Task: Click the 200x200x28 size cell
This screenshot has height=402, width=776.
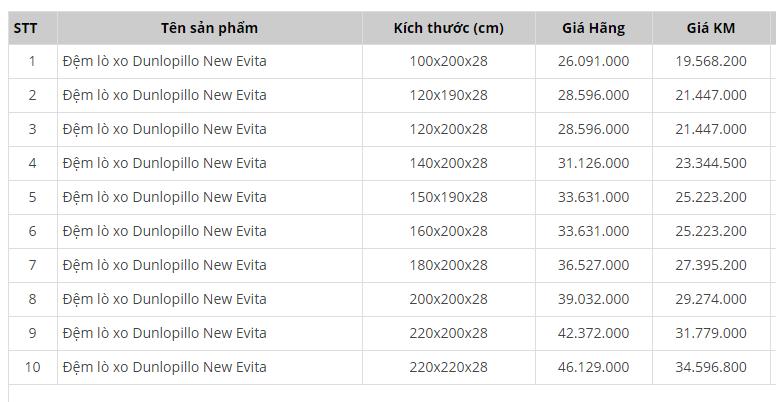Action: (448, 299)
